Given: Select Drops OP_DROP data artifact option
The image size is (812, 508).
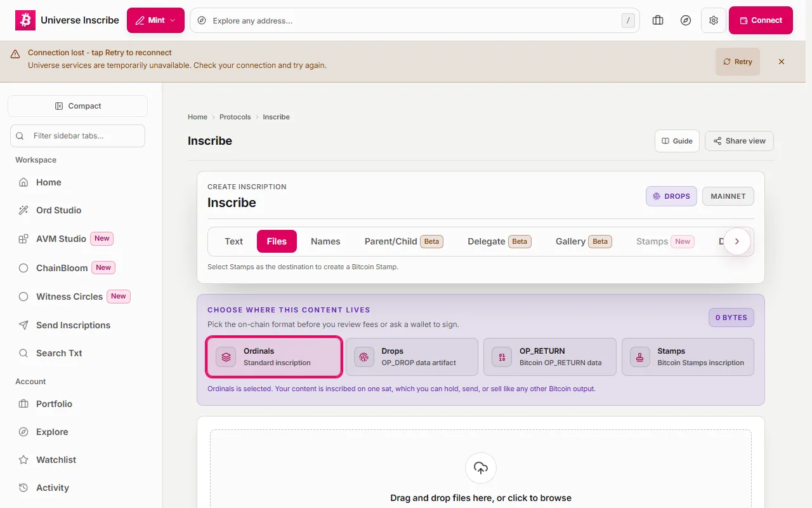Looking at the screenshot, I should [412, 357].
